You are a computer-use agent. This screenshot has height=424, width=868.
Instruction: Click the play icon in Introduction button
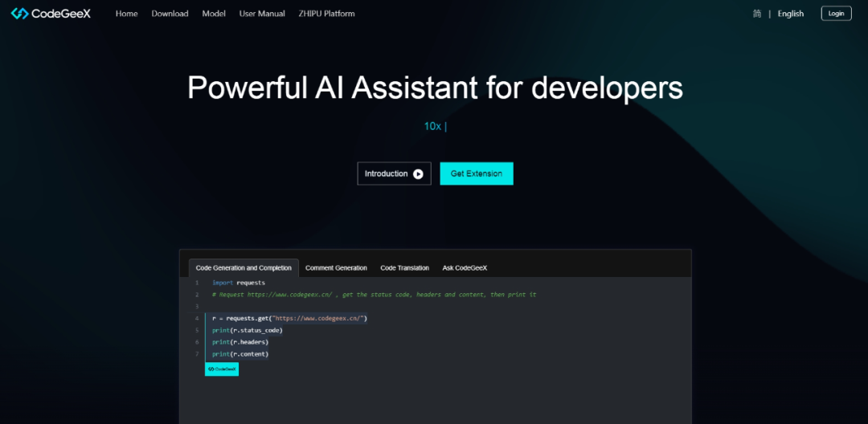click(418, 173)
